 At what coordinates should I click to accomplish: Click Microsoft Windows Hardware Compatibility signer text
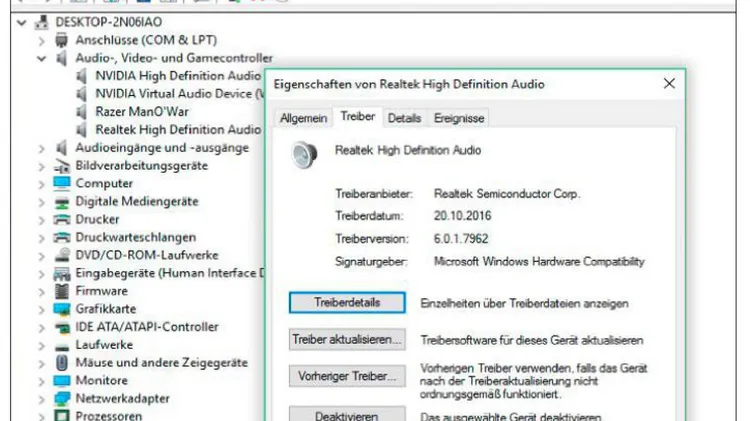(539, 261)
